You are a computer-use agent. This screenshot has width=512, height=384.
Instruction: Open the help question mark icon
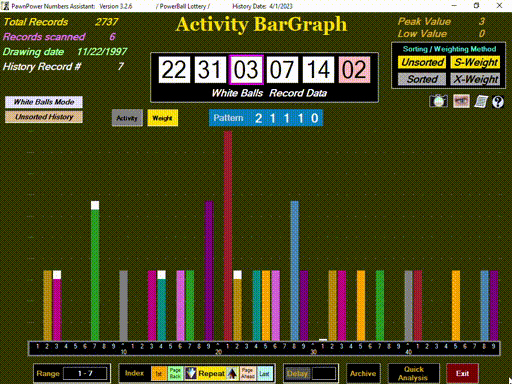pos(498,102)
